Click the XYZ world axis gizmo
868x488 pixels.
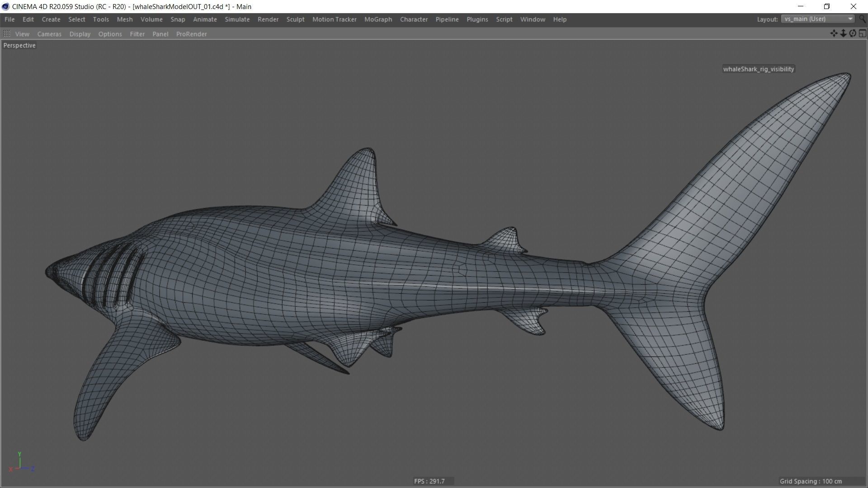point(22,463)
